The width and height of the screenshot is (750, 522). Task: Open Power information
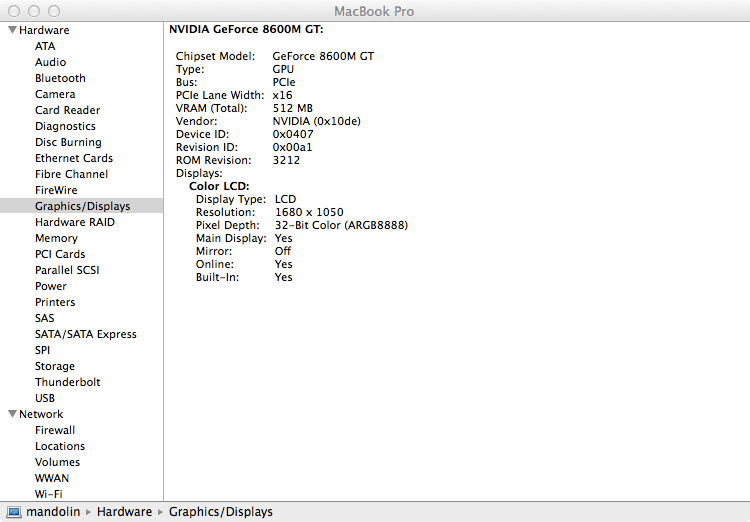tap(51, 286)
